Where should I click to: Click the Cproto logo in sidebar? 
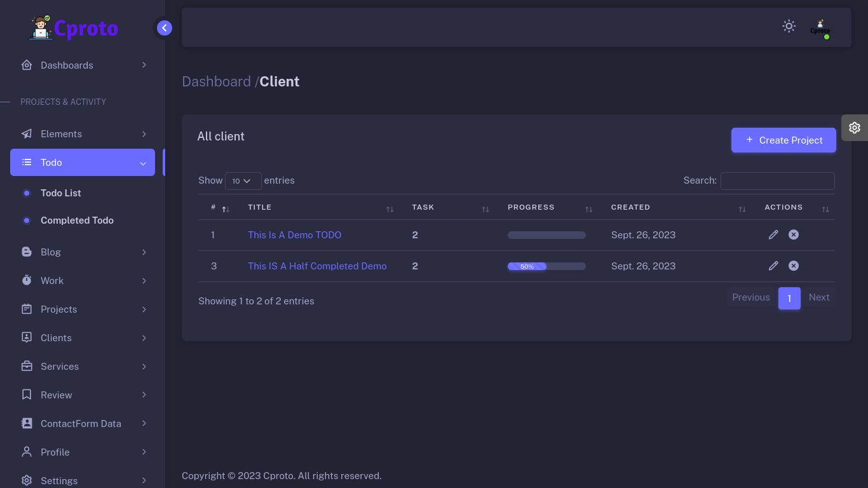(x=74, y=28)
